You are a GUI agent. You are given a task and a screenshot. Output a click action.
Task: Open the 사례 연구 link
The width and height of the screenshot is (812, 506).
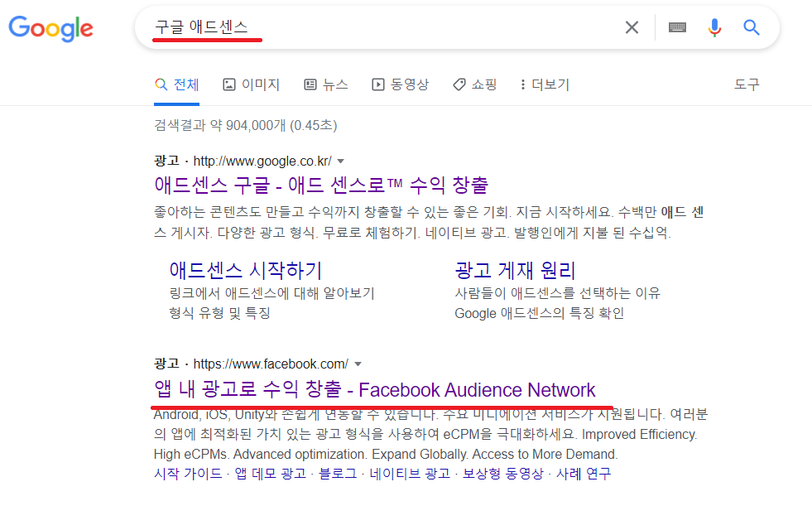point(584,474)
